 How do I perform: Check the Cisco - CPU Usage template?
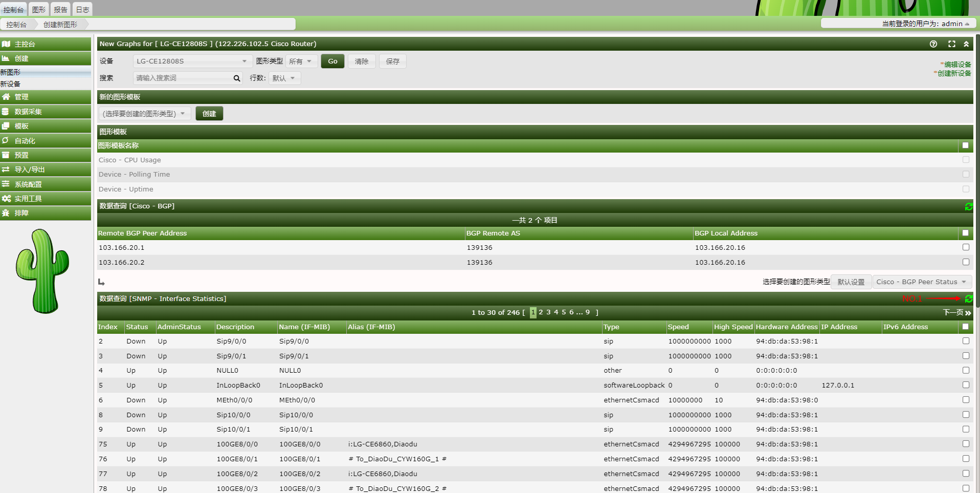966,160
